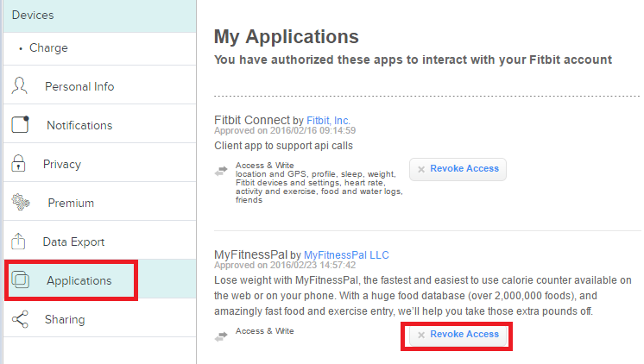The height and width of the screenshot is (364, 644).
Task: Click Fitbit Connect access arrows icon
Action: click(221, 171)
